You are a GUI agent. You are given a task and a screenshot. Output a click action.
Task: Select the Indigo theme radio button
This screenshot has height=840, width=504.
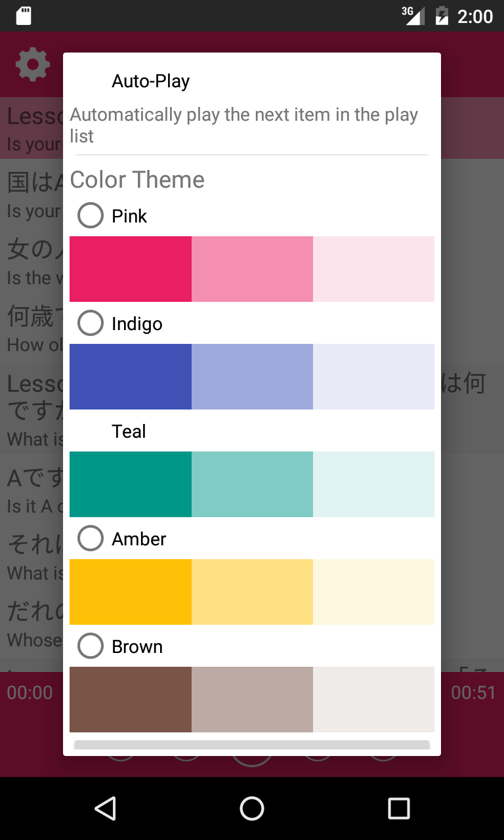(91, 323)
